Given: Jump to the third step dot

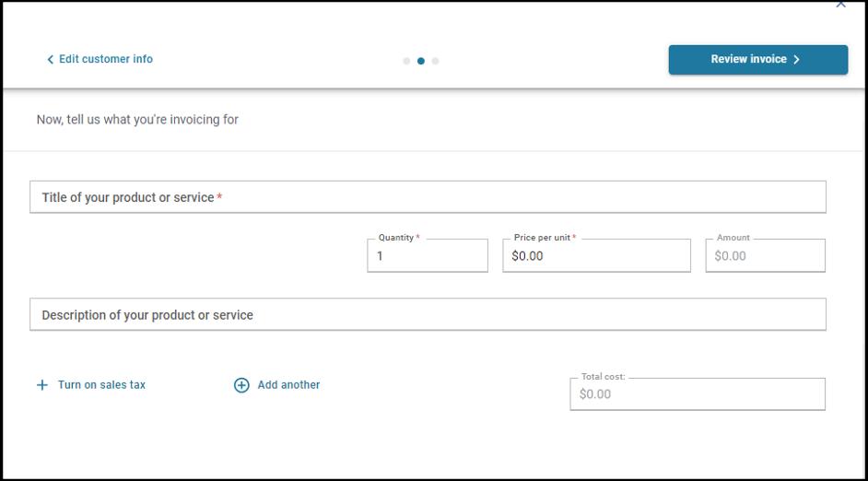Looking at the screenshot, I should click(435, 61).
